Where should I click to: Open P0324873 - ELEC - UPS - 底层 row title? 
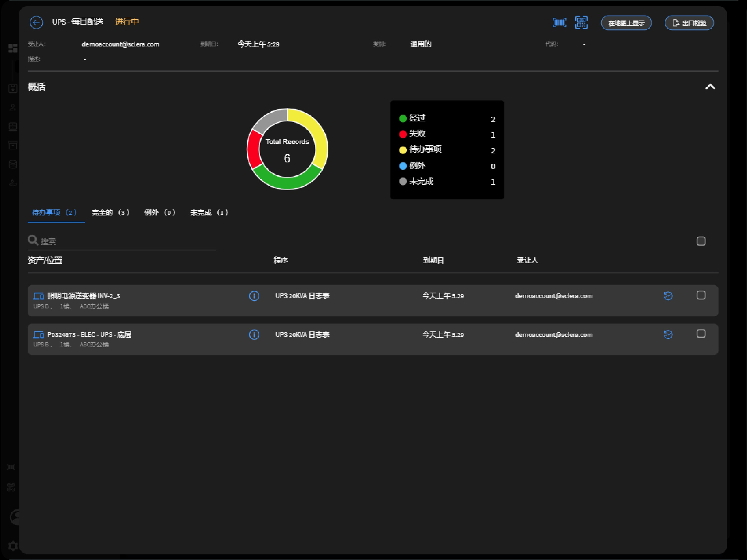[89, 335]
